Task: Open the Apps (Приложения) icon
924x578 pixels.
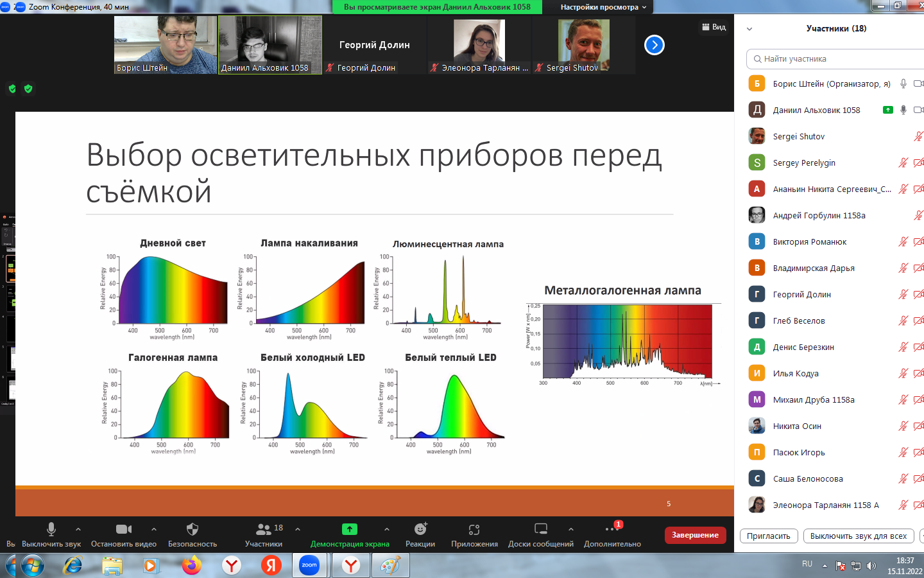Action: click(474, 529)
